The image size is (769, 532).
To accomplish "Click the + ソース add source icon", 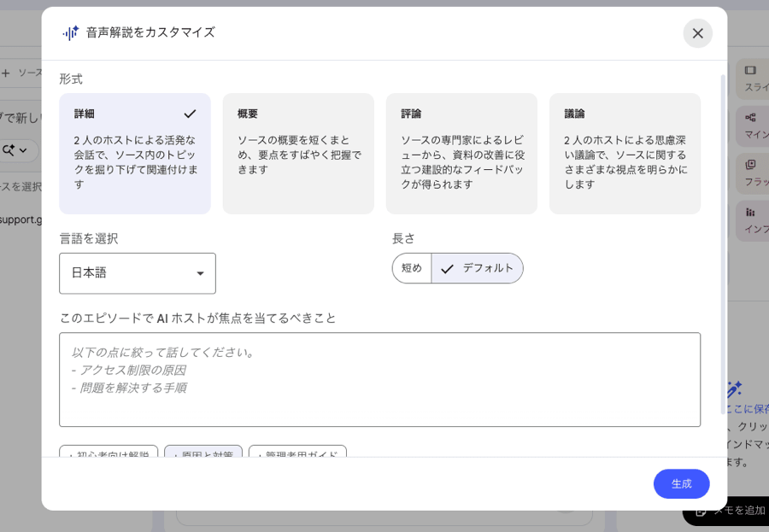I will pos(6,73).
